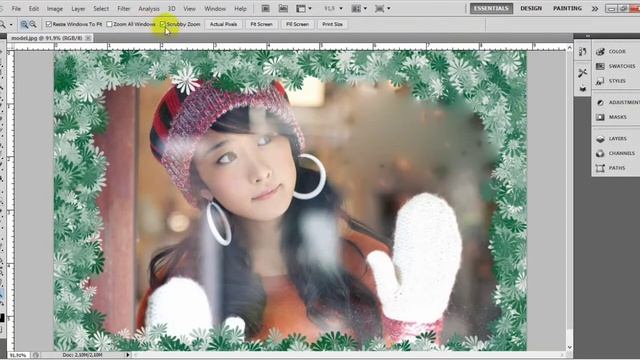The width and height of the screenshot is (640, 360).
Task: Open the View Extras icon menu
Action: (x=301, y=8)
